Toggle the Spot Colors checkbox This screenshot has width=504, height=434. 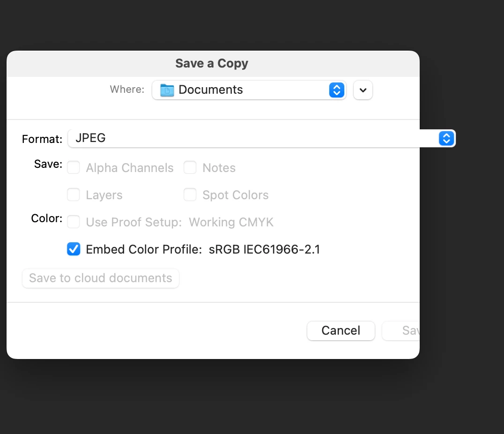point(190,195)
